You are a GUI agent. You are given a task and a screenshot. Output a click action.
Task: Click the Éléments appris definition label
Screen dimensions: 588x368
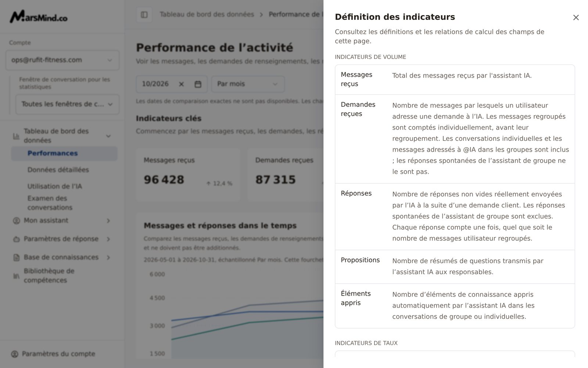(356, 298)
